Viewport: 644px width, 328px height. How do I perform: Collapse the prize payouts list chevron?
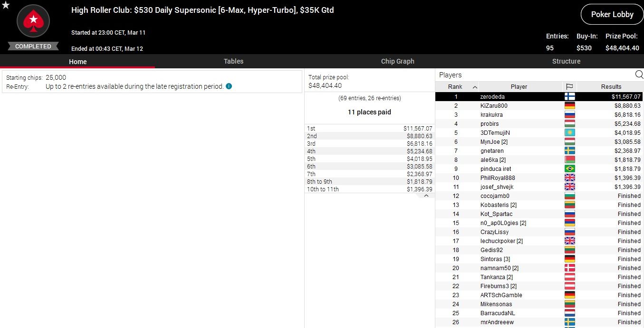(426, 196)
